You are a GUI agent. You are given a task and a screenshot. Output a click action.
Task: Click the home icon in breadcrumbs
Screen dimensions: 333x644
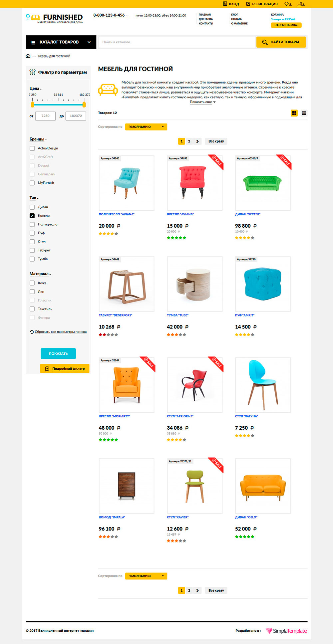(28, 56)
